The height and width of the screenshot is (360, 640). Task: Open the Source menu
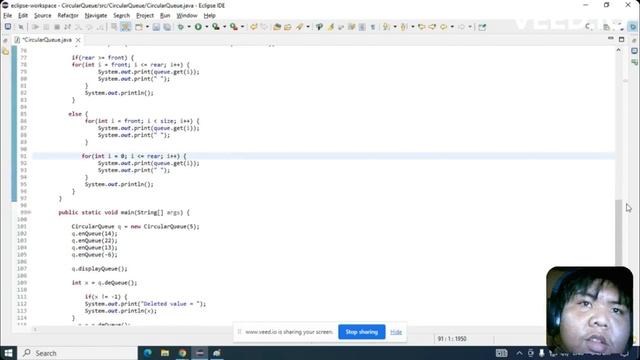42,16
